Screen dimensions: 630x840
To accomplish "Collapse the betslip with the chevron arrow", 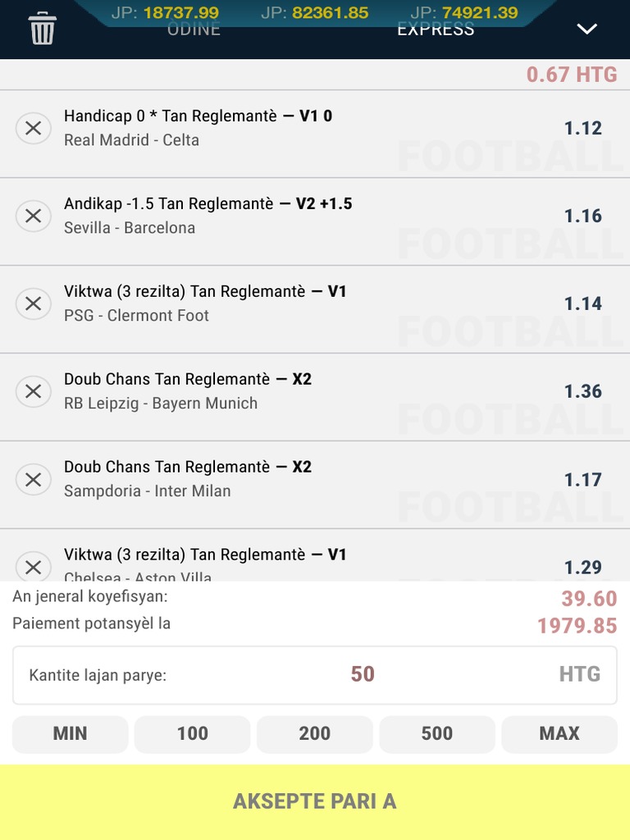I will coord(587,30).
